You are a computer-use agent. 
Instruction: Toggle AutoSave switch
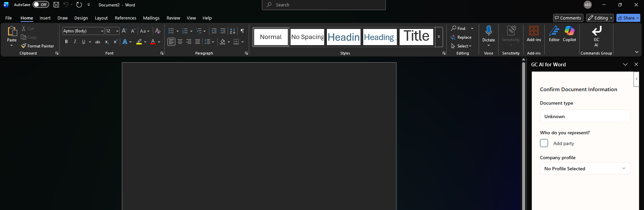click(41, 5)
